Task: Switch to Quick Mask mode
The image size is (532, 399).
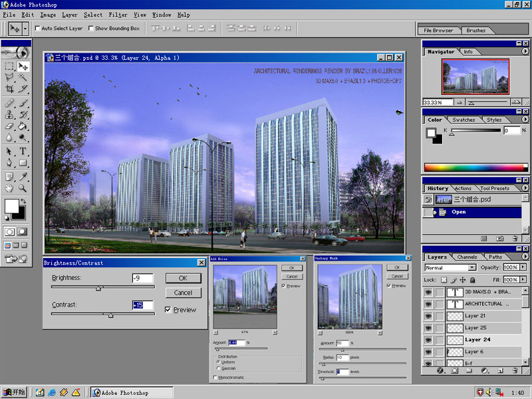Action: pos(23,231)
